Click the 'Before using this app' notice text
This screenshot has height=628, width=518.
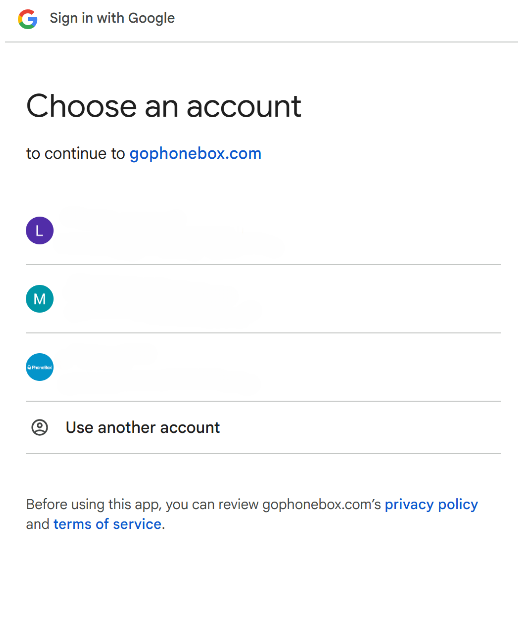coord(204,504)
